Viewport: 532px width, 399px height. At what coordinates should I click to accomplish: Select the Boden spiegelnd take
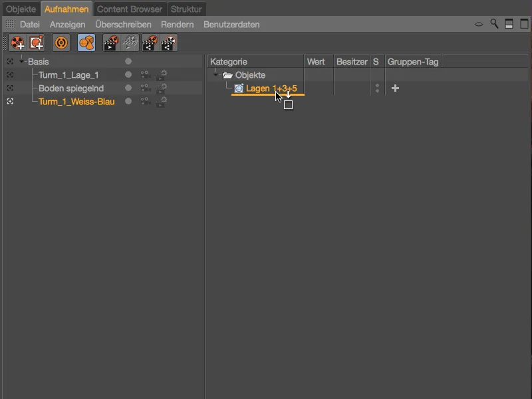point(71,88)
